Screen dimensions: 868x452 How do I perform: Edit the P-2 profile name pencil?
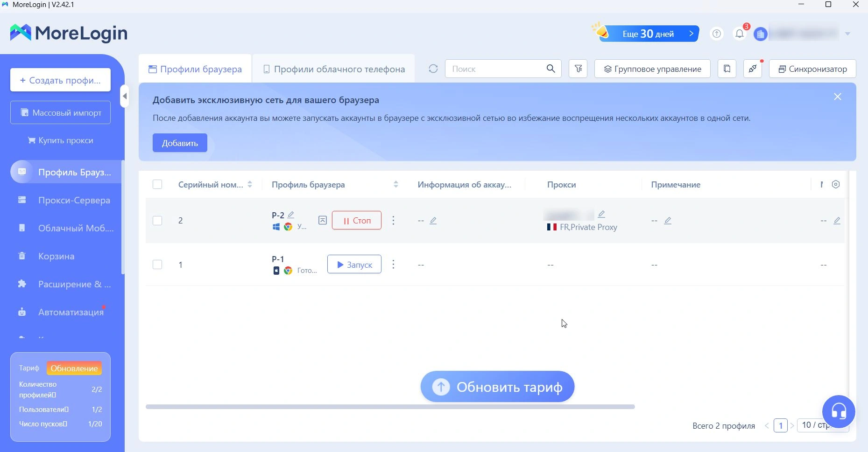click(291, 215)
